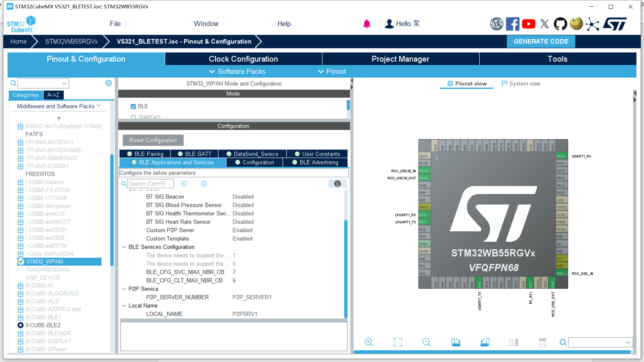Image resolution: width=644 pixels, height=362 pixels.
Task: Collapse the Software Packs section
Action: point(212,71)
